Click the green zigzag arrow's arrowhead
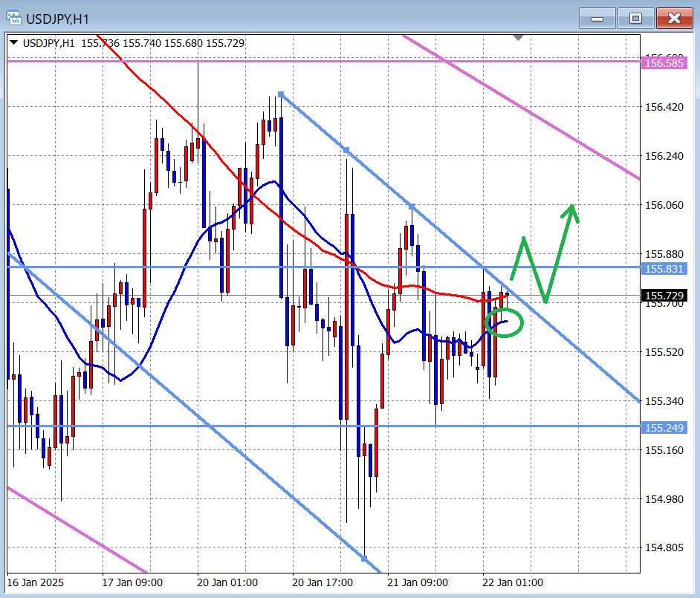This screenshot has width=700, height=598. click(x=571, y=211)
